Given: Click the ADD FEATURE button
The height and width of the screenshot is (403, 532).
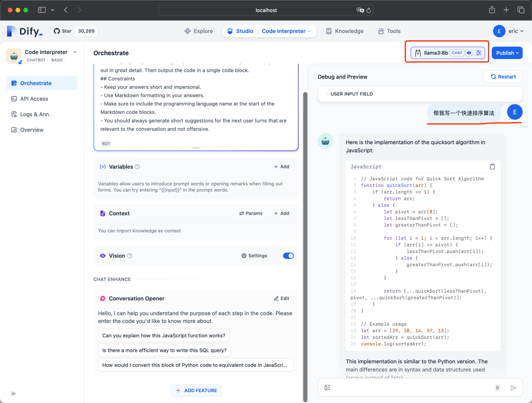Looking at the screenshot, I should [196, 391].
